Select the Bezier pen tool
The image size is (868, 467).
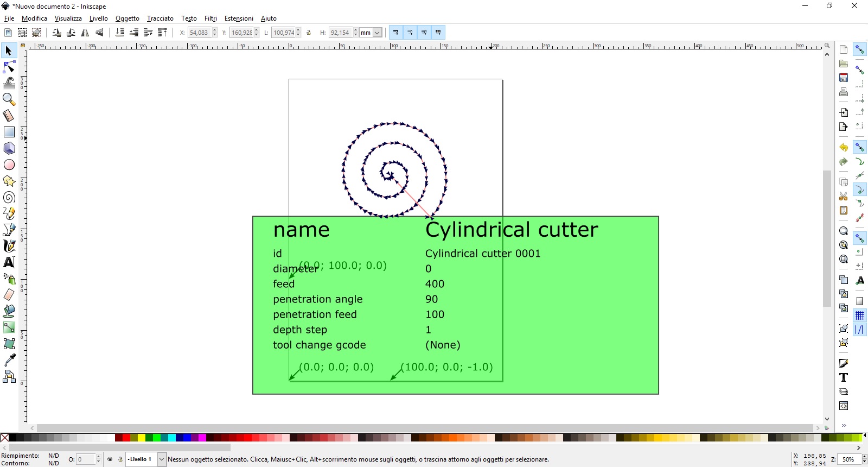(x=9, y=230)
